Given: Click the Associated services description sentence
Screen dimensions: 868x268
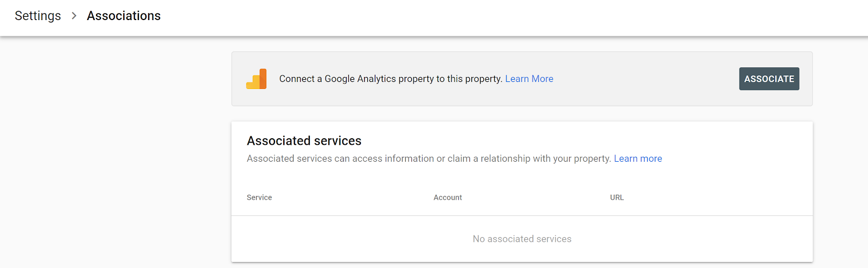Looking at the screenshot, I should point(429,158).
